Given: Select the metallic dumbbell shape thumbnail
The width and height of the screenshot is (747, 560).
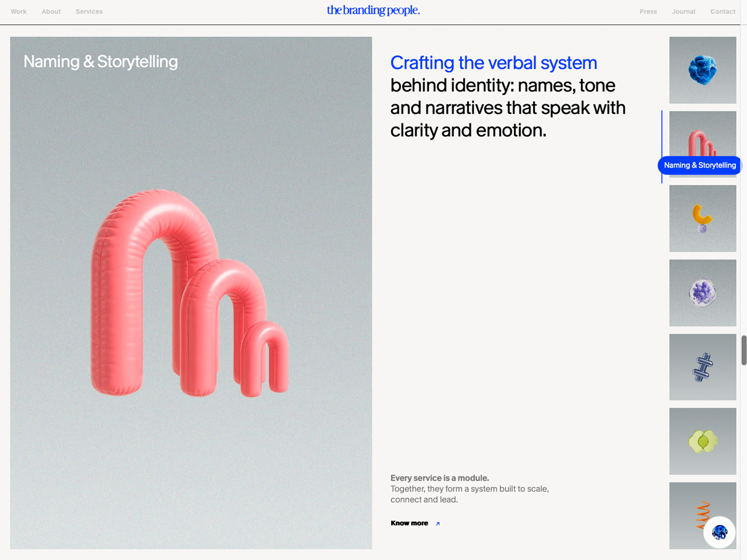Looking at the screenshot, I should pos(703,367).
